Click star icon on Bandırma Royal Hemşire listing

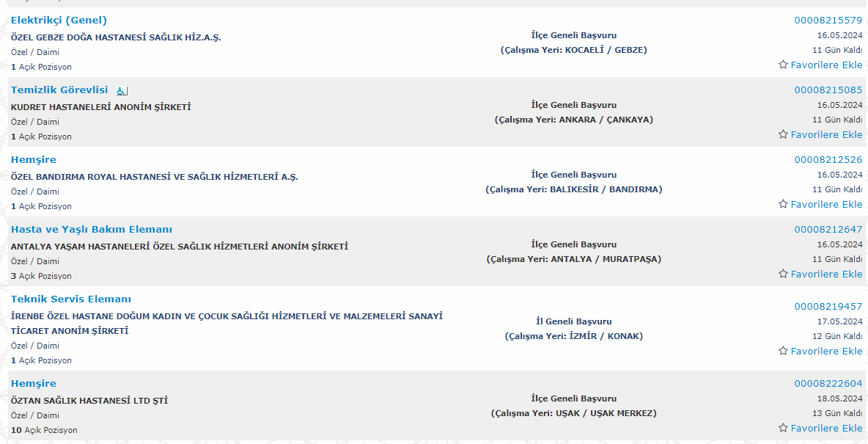(783, 204)
